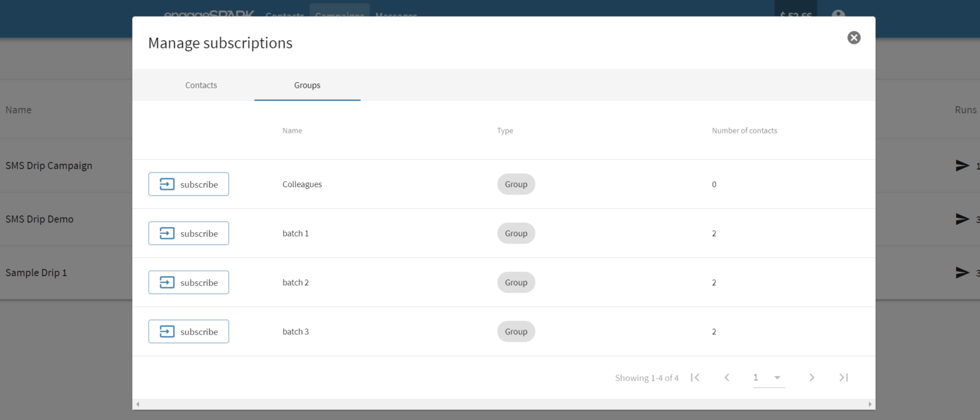Close the Manage subscriptions dialog
Image resolution: width=980 pixels, height=420 pixels.
point(854,38)
